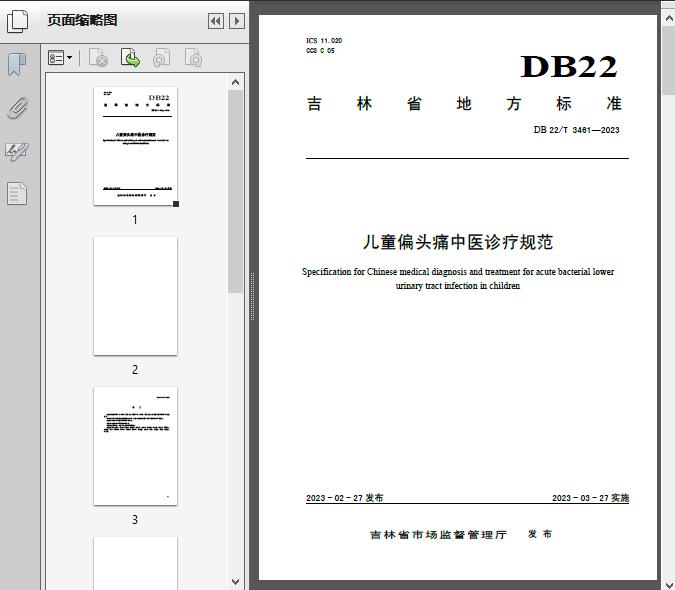Click thumbnail panel scroll up arrow
Image resolution: width=675 pixels, height=590 pixels.
(x=235, y=82)
